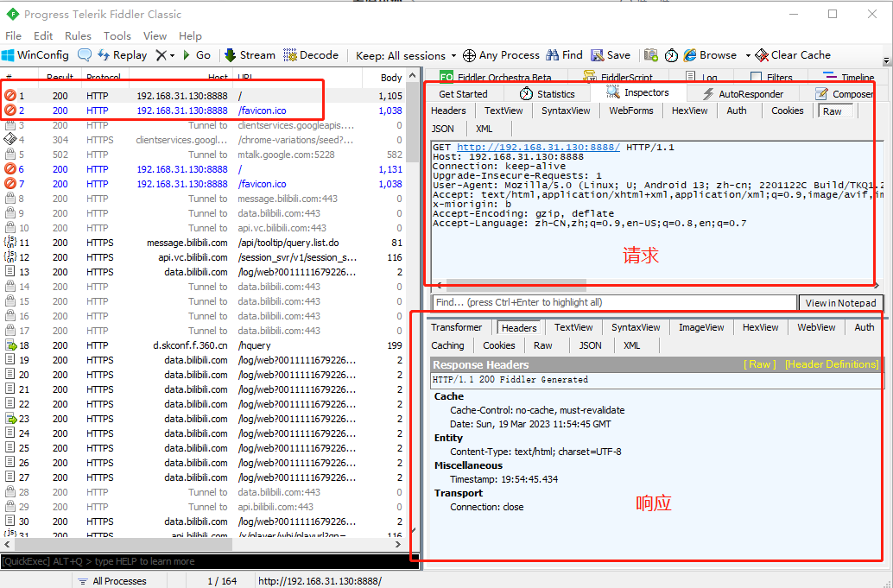This screenshot has width=893, height=588.
Task: Open the [Header Definitions] link
Action: [x=832, y=364]
